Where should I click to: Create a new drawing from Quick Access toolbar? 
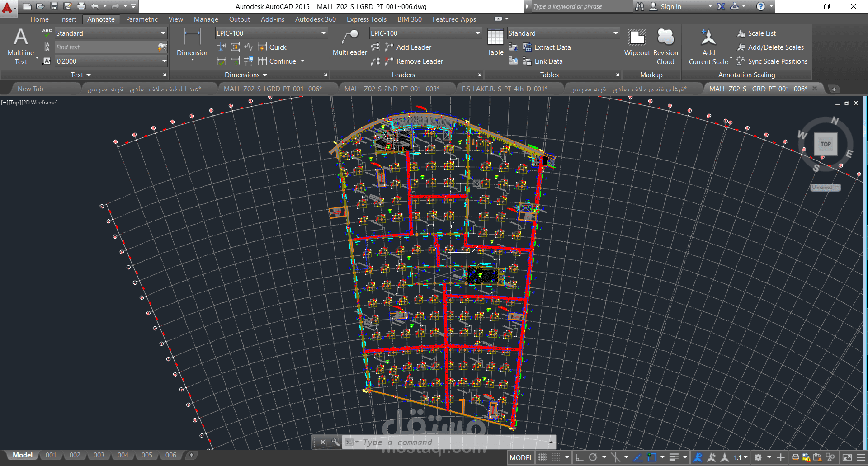[x=27, y=6]
